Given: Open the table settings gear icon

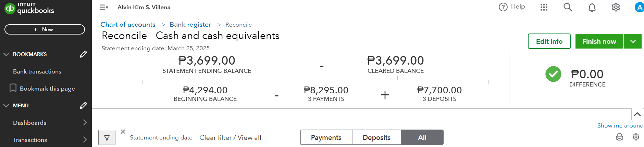Looking at the screenshot, I should (x=636, y=137).
